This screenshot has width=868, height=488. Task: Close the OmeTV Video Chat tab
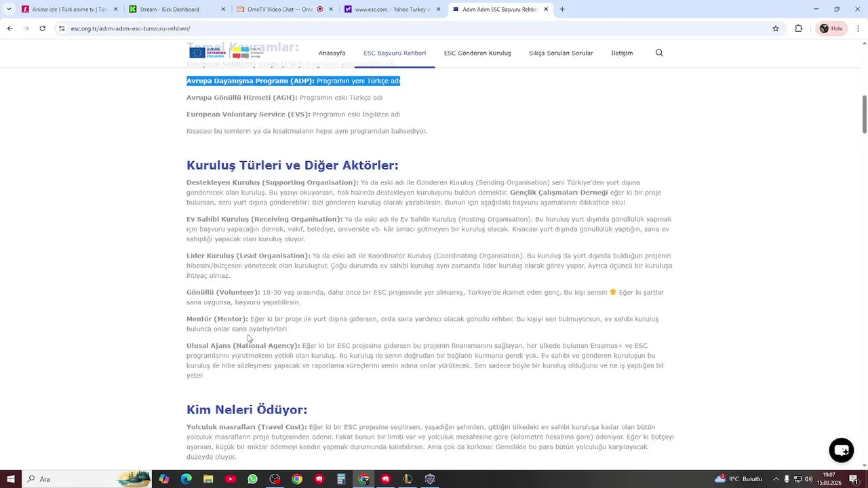331,9
